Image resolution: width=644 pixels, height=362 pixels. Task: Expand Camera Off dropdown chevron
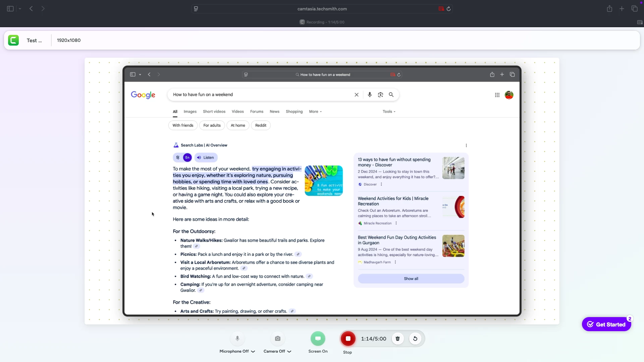click(x=289, y=352)
